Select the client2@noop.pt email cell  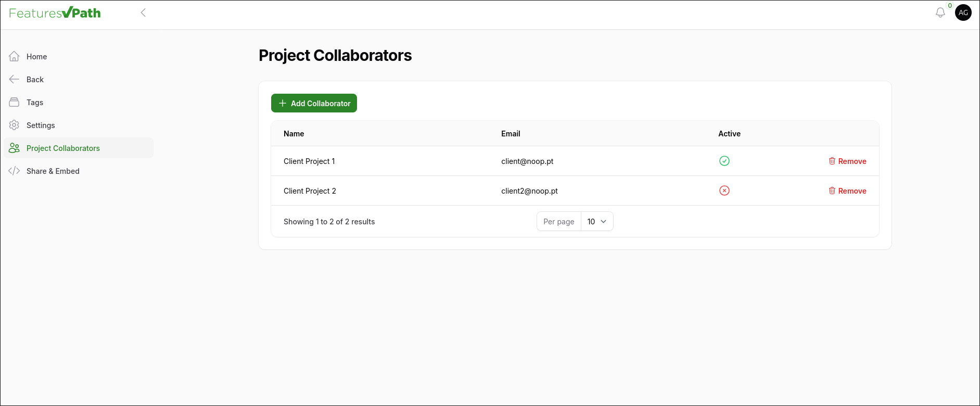coord(529,191)
